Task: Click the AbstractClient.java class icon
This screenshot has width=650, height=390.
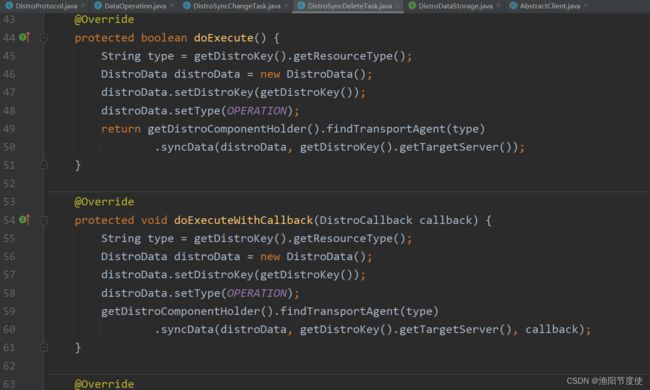Action: coord(514,5)
